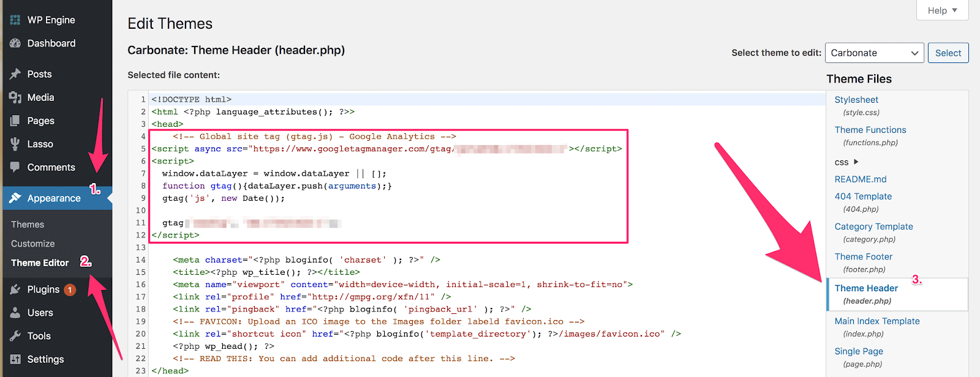Click window.dataLayer code on line 7
980x377 pixels.
[274, 174]
